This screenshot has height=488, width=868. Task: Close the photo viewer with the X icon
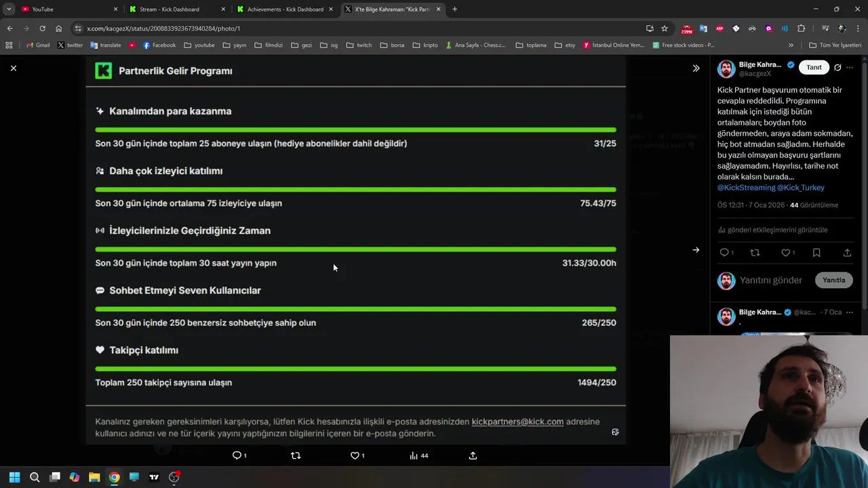pyautogui.click(x=13, y=68)
